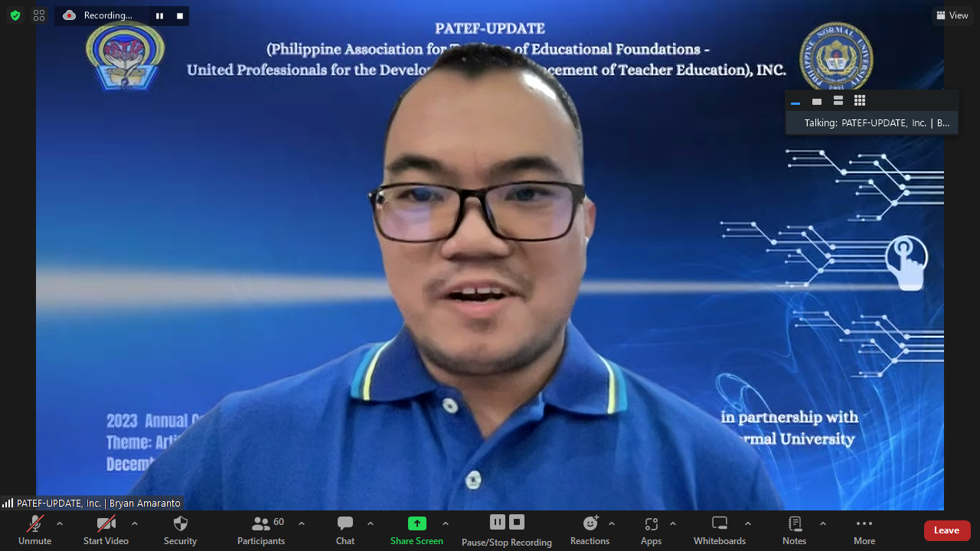Click the green encryption shield icon

[15, 15]
